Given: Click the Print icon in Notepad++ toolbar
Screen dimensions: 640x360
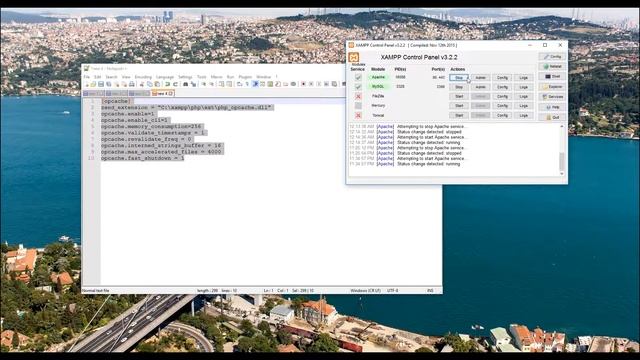Looking at the screenshot, I should pos(131,84).
